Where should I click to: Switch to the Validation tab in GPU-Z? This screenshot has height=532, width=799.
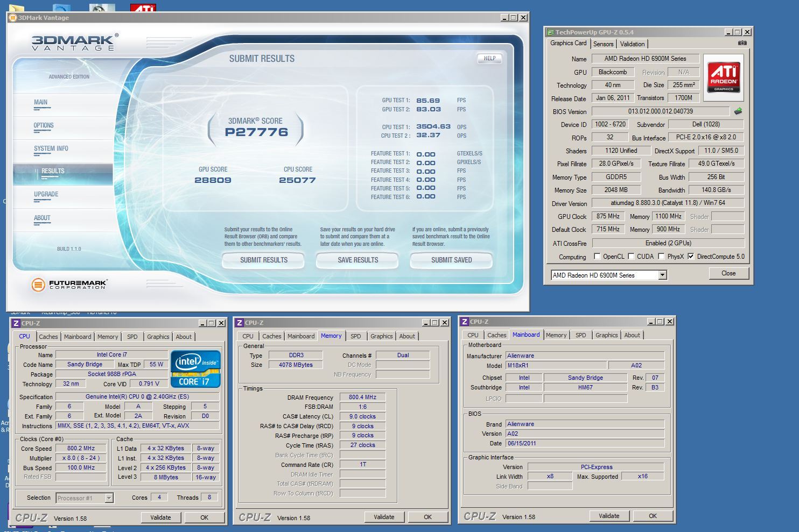[x=632, y=44]
